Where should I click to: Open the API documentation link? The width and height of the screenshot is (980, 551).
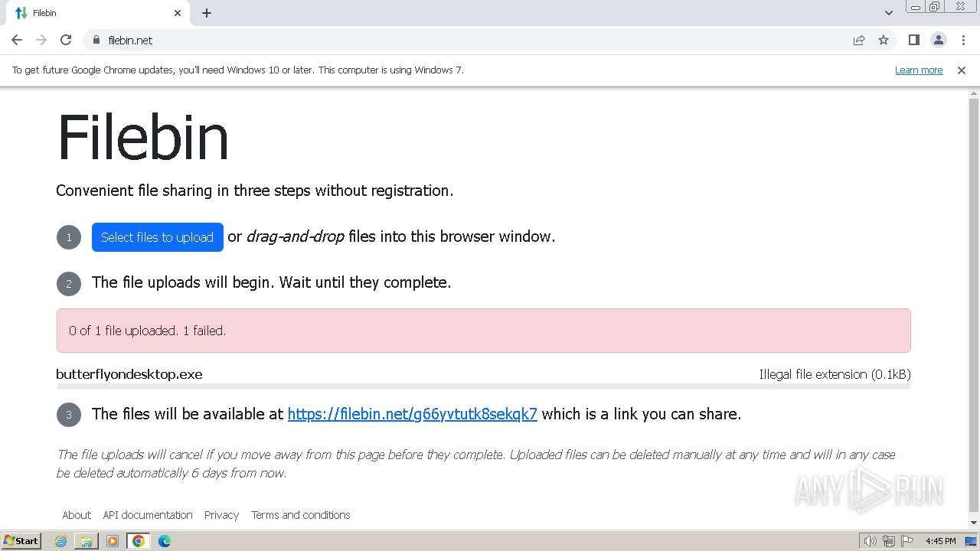148,515
